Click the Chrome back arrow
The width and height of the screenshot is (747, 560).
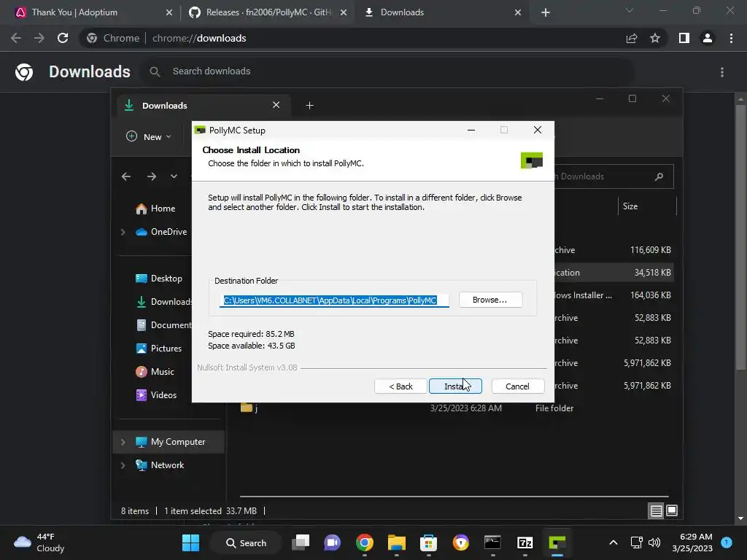[16, 38]
